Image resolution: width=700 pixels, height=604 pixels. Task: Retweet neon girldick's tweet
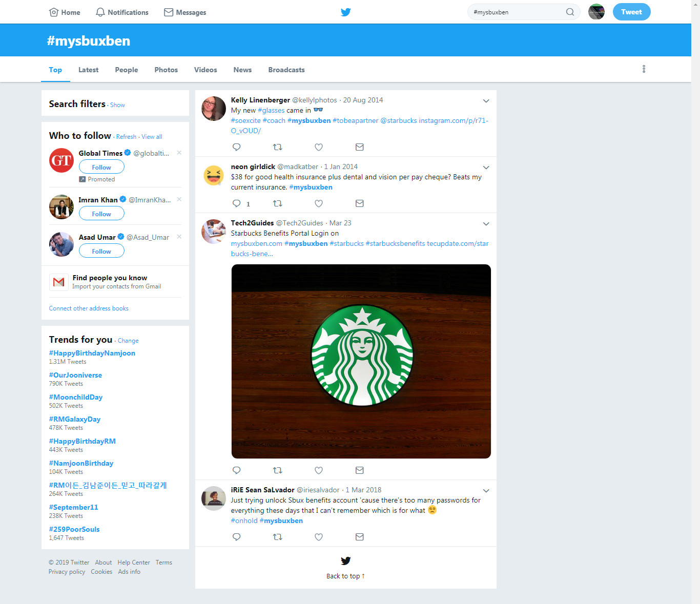(278, 203)
